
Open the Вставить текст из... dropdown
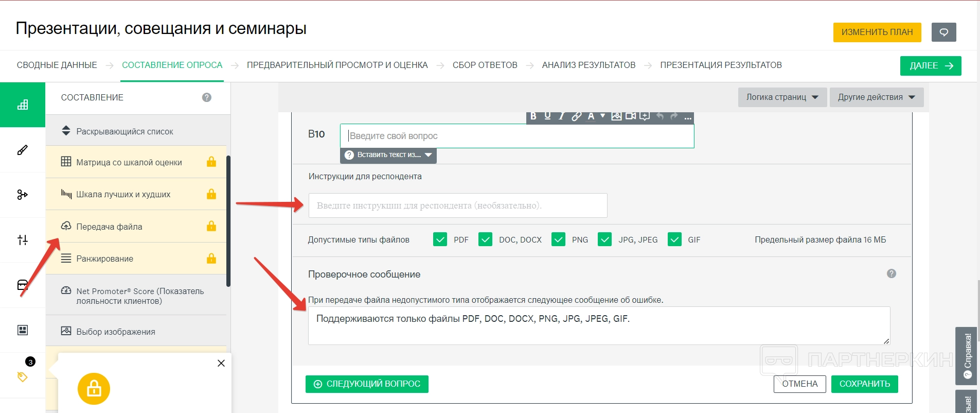coord(388,155)
